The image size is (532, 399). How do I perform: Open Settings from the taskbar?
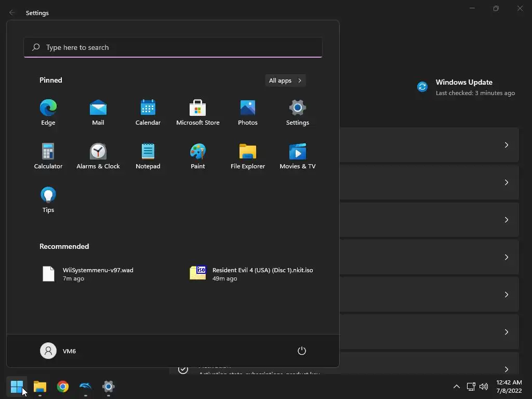(109, 387)
